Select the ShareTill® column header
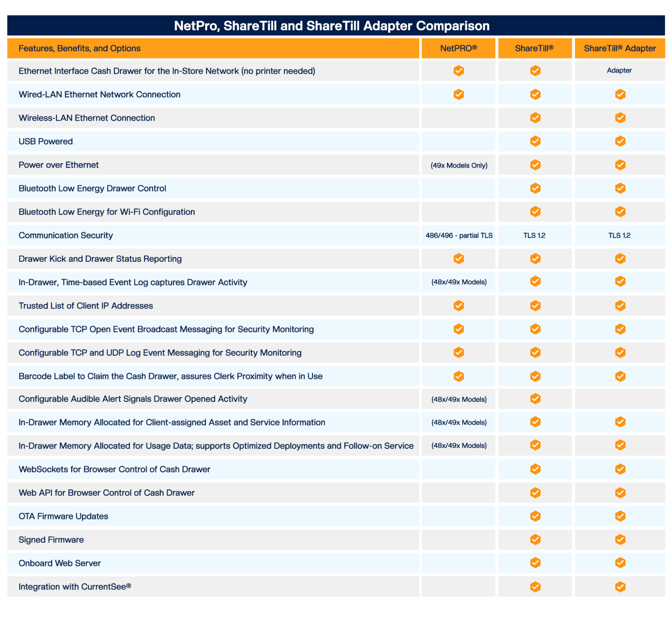 tap(534, 49)
